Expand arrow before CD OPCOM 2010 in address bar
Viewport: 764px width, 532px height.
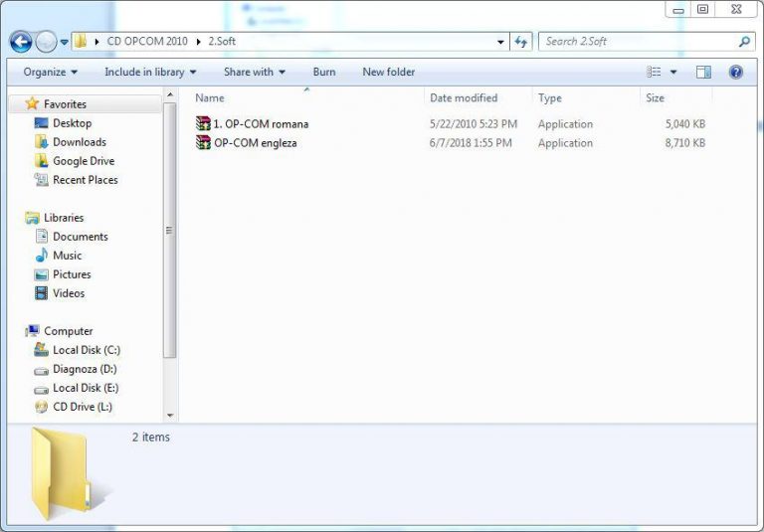(96, 42)
